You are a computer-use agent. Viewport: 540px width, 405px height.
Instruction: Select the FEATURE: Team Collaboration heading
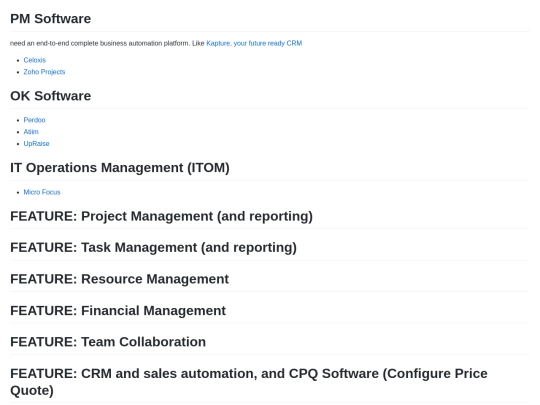108,342
